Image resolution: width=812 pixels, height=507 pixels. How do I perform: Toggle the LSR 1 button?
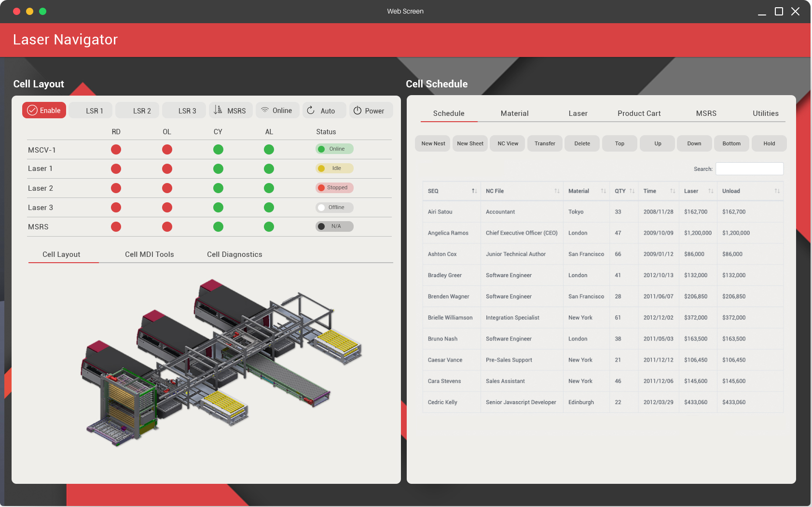tap(91, 111)
